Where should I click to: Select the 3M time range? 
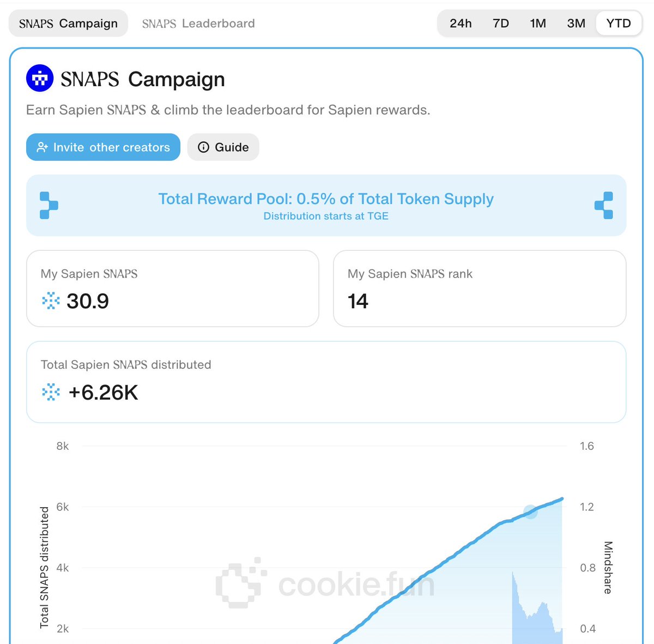576,23
